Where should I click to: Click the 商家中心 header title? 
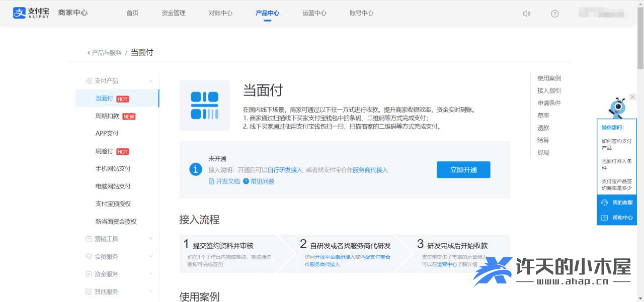tap(73, 13)
